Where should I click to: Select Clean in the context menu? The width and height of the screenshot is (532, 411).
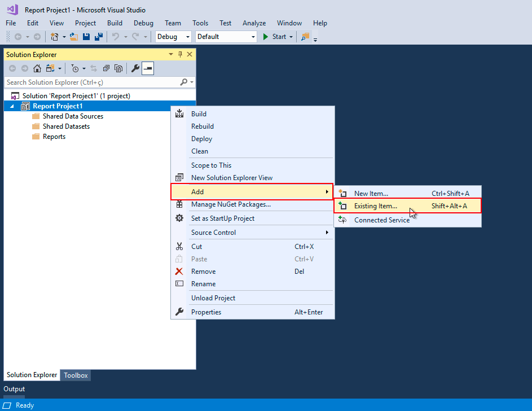coord(252,151)
